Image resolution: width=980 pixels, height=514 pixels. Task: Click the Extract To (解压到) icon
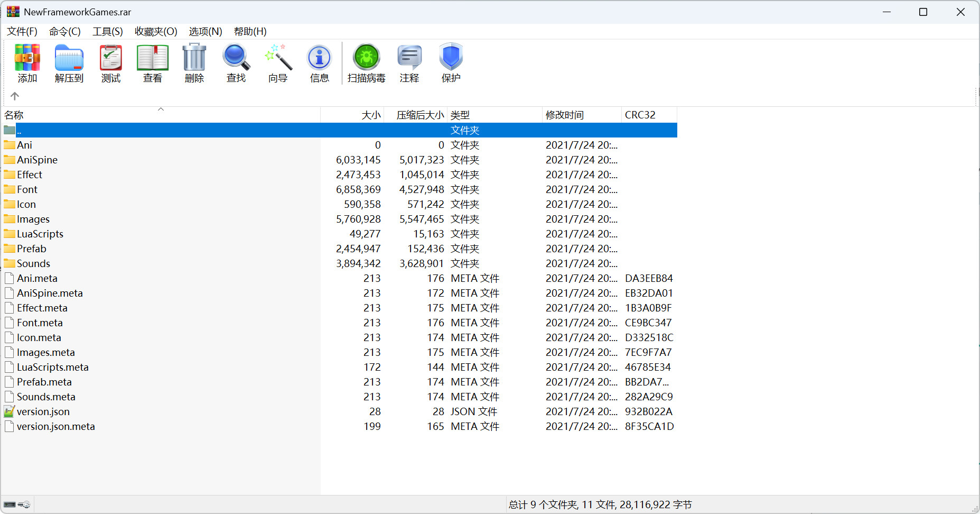pyautogui.click(x=69, y=63)
